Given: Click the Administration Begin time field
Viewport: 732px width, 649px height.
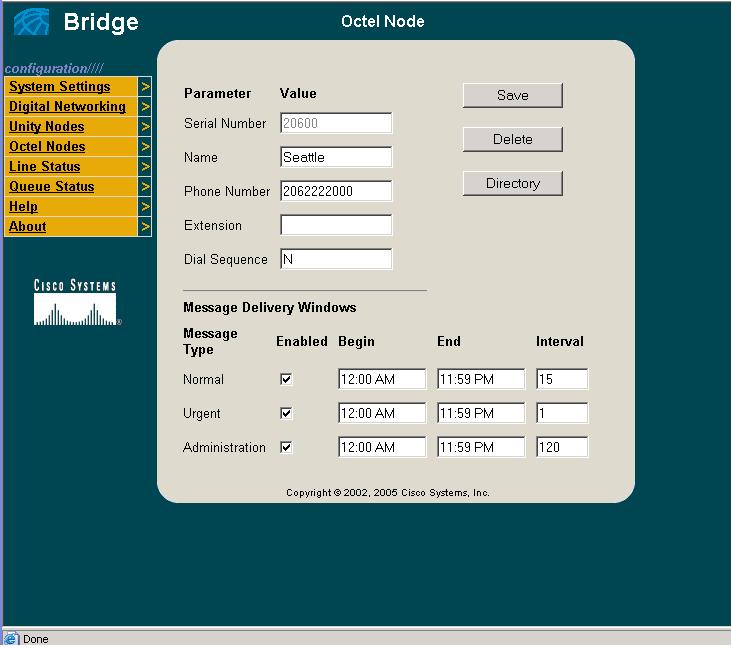Looking at the screenshot, I should (382, 447).
